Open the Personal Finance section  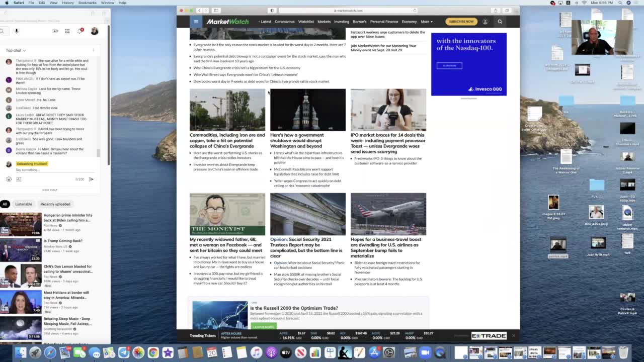[x=384, y=22]
